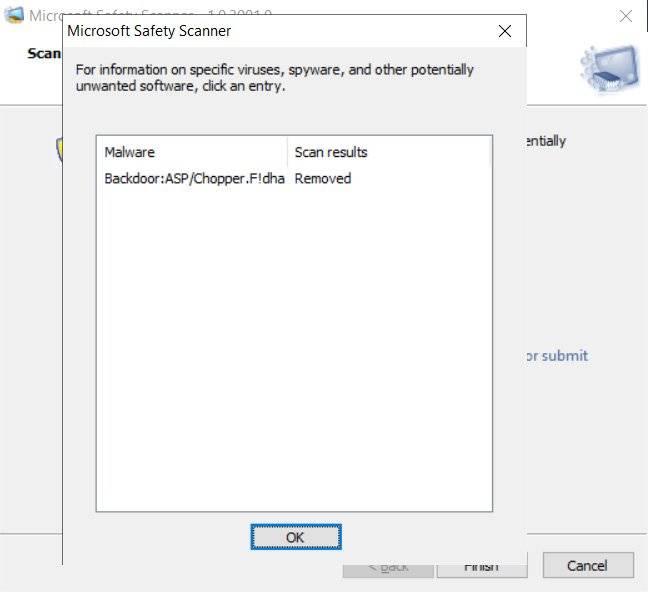Close the background Safety Scanner wizard window

pos(626,16)
